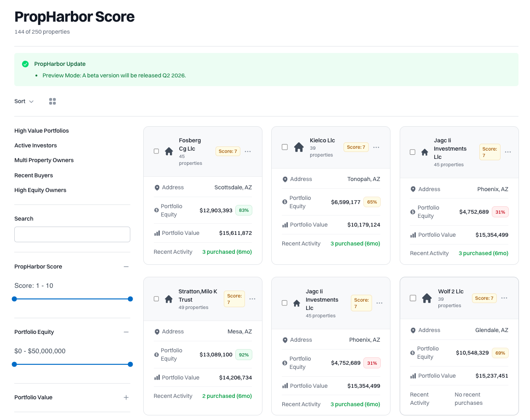Open the three-dot menu on Fosberg Cg Llc card
Image resolution: width=530 pixels, height=420 pixels.
[248, 152]
